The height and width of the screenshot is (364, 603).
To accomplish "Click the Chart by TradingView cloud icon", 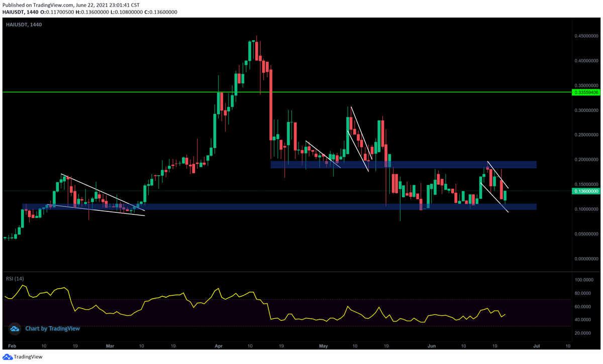I will point(15,328).
